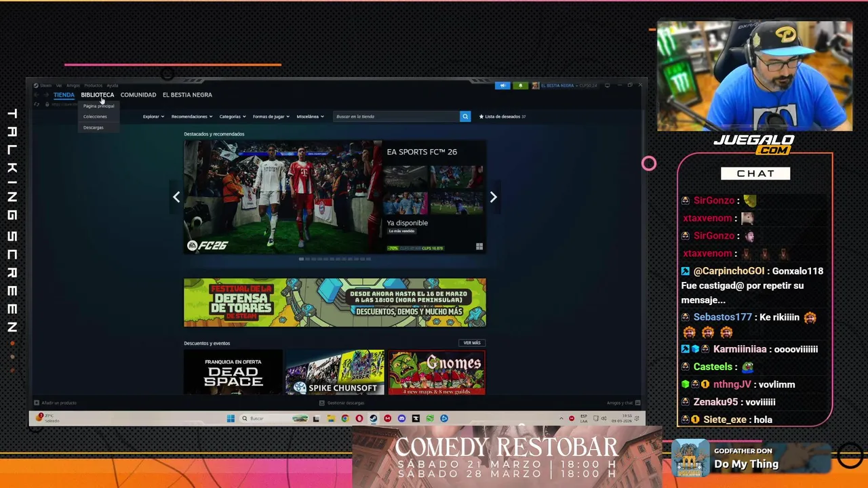
Task: Open the Dead Space franchise sale tile
Action: pos(233,372)
